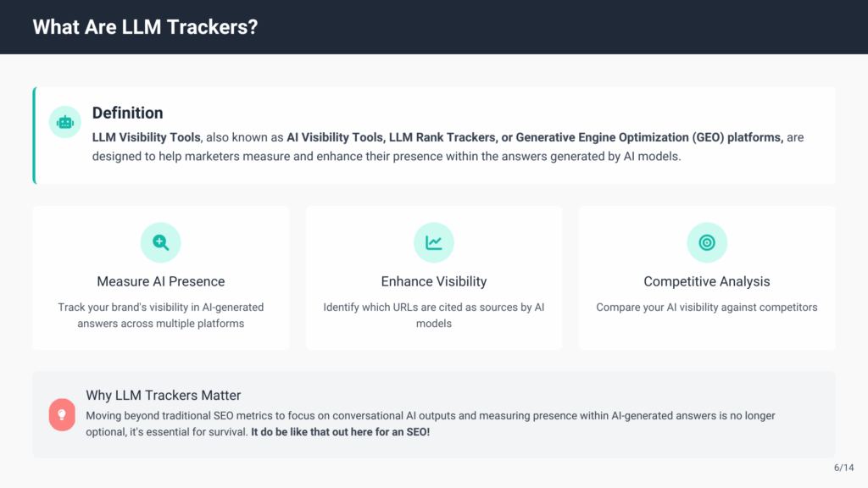Click the target bullseye icon
Screen dimensions: 868x488
coord(707,242)
